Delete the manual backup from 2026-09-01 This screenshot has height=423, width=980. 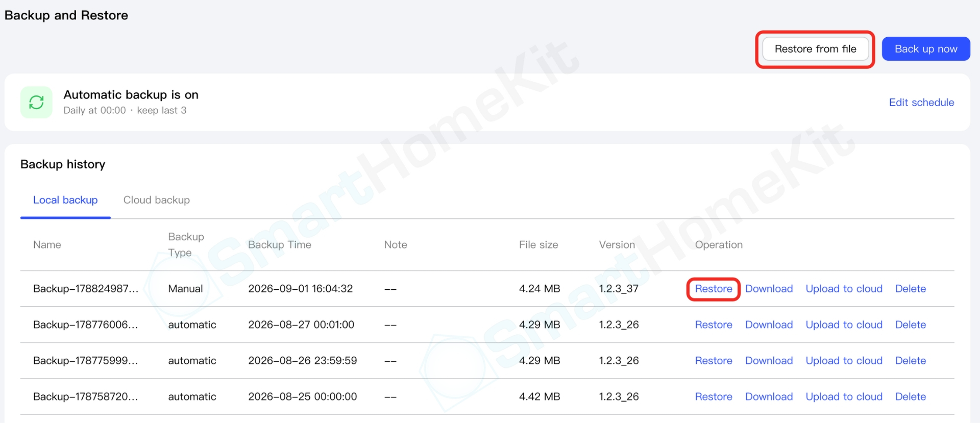pos(911,289)
